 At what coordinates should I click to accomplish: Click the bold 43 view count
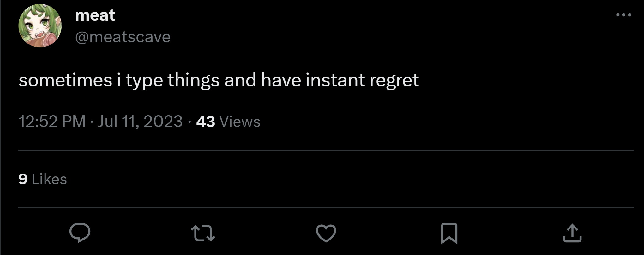(206, 122)
